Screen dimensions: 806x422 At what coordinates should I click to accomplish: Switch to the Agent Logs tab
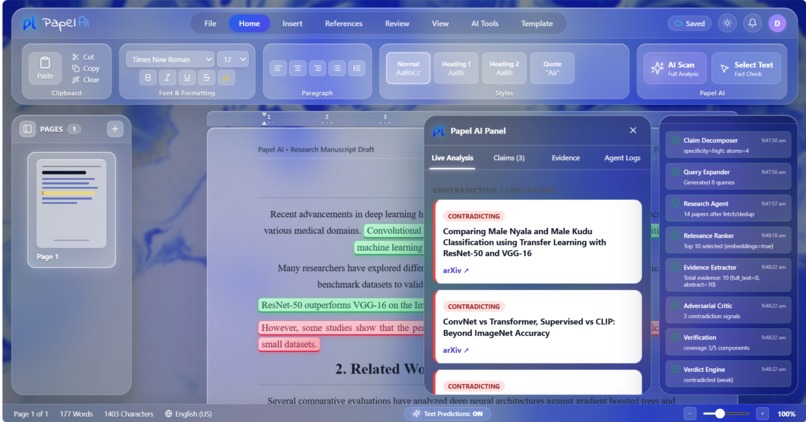622,158
